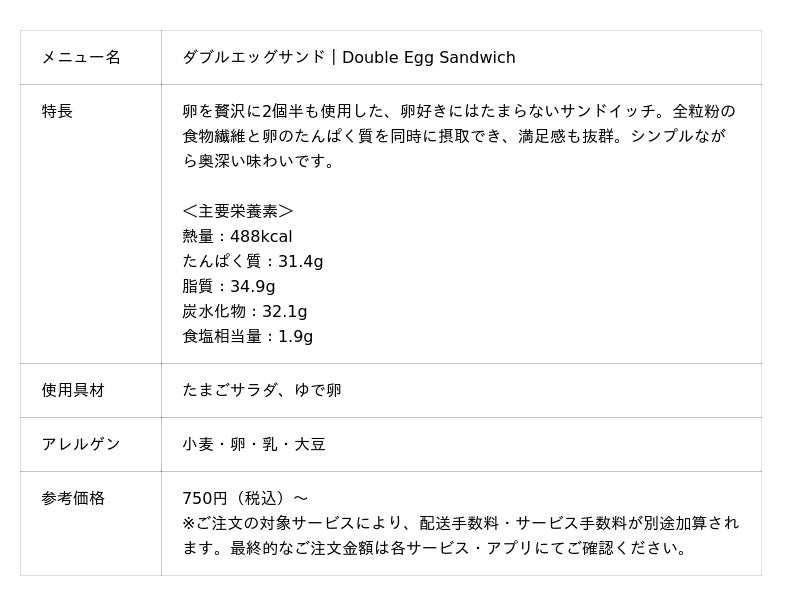
Task: Click the ※ delivery fee note text
Action: [461, 536]
